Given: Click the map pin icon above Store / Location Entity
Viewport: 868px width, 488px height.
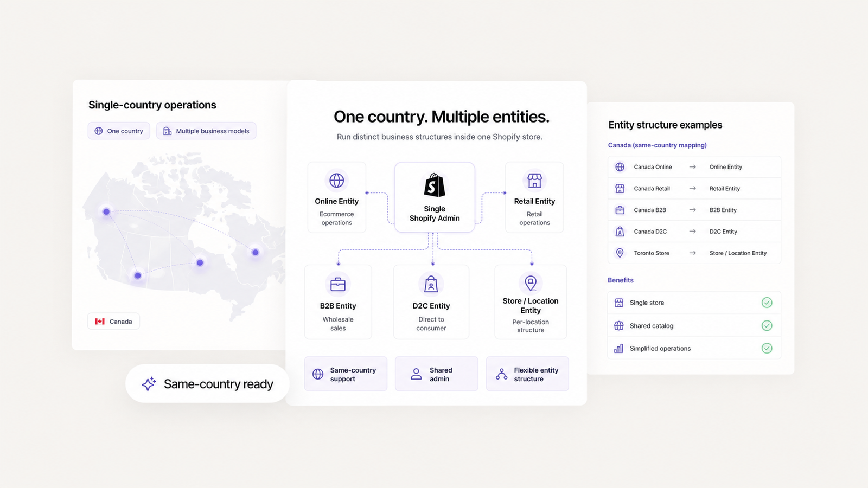Looking at the screenshot, I should click(531, 282).
